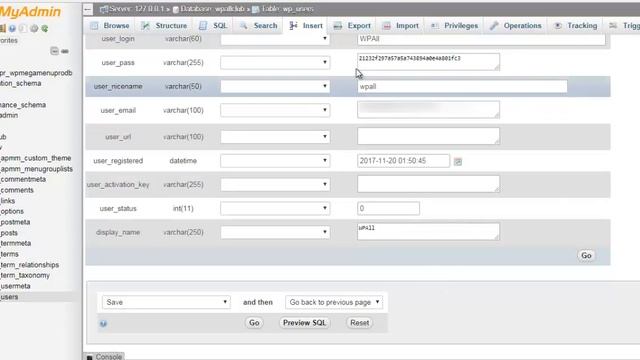Open phpMyAdmin documentation blue help icon
The width and height of the screenshot is (640, 360).
click(13, 29)
